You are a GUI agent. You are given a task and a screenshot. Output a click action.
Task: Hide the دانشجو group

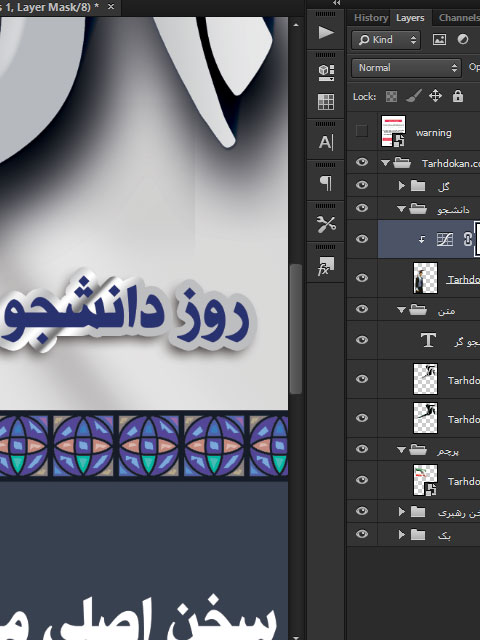[x=362, y=208]
